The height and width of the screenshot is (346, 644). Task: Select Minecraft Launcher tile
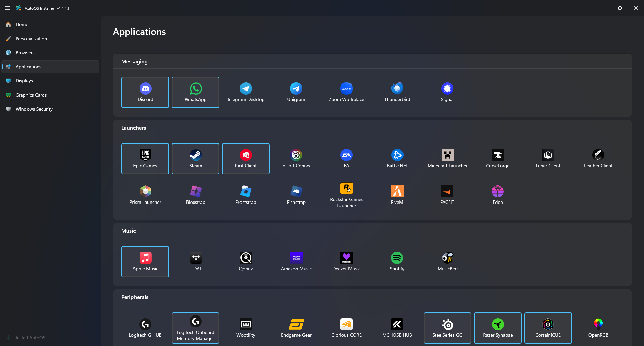click(x=447, y=159)
